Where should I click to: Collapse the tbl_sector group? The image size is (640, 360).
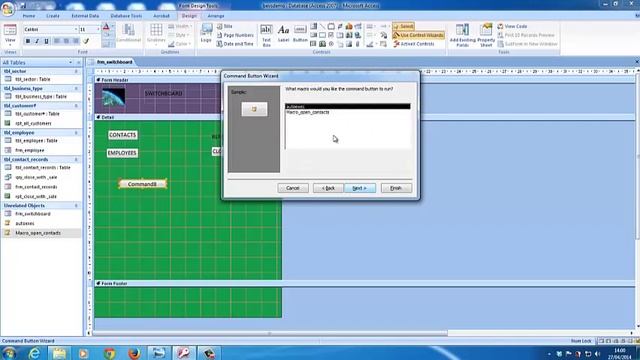[76, 71]
